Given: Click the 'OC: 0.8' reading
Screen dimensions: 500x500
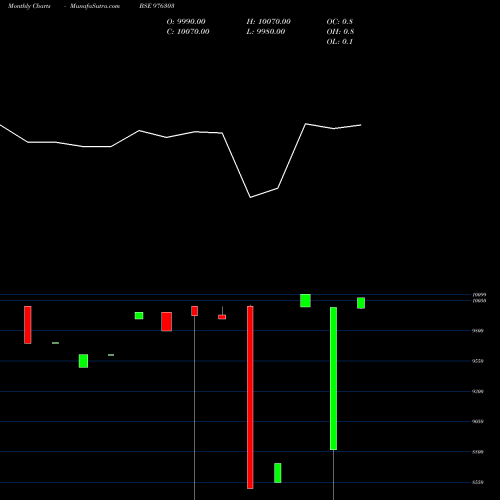Looking at the screenshot, I should tap(340, 22).
